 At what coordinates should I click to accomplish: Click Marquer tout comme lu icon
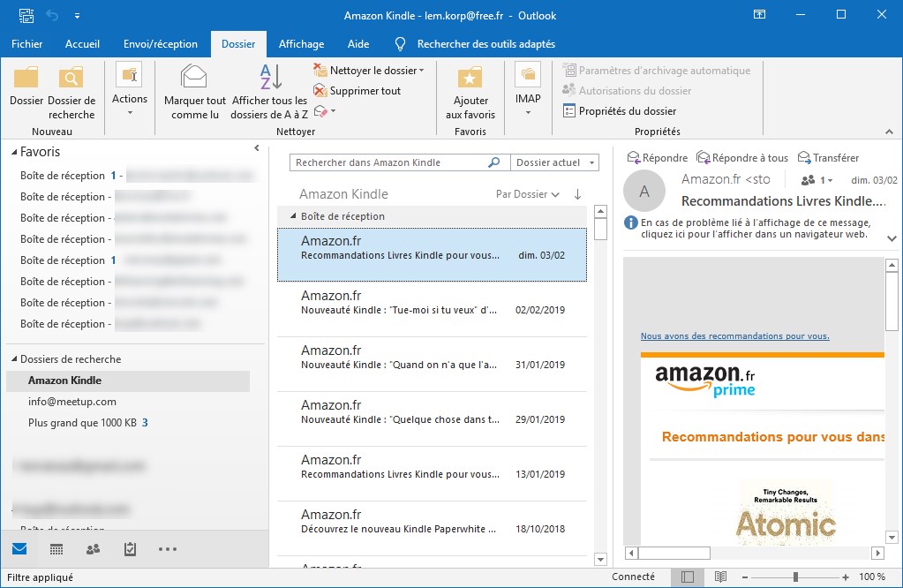point(194,78)
